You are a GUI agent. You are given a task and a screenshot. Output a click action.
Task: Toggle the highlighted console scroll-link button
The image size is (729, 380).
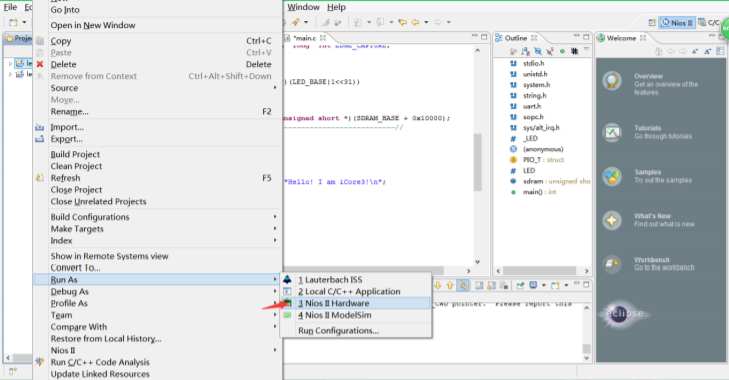click(462, 286)
